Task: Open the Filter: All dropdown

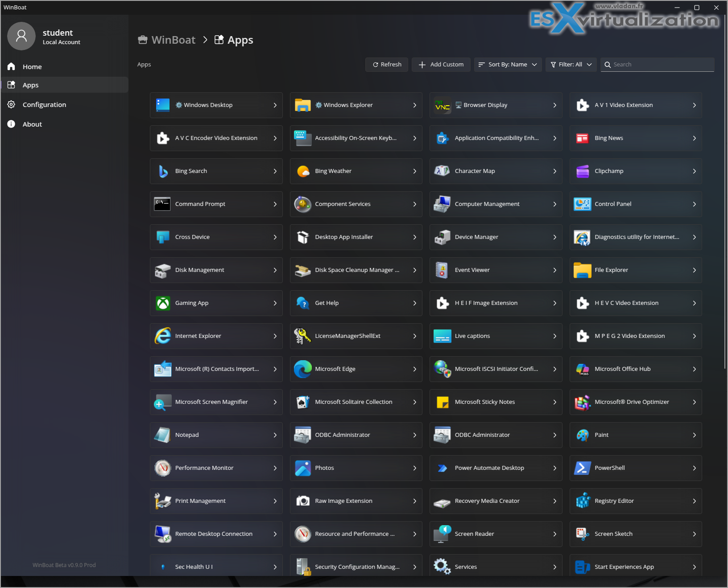Action: [571, 65]
